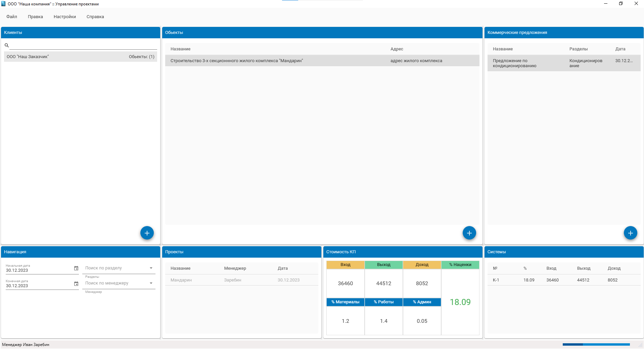
Task: Select Предложение по кондиционированию proposal
Action: coord(564,63)
